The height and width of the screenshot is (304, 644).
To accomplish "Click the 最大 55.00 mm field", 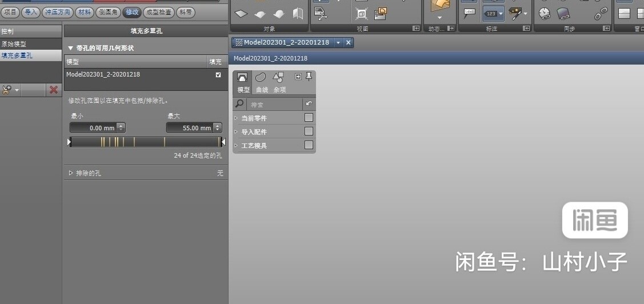I will tap(189, 128).
